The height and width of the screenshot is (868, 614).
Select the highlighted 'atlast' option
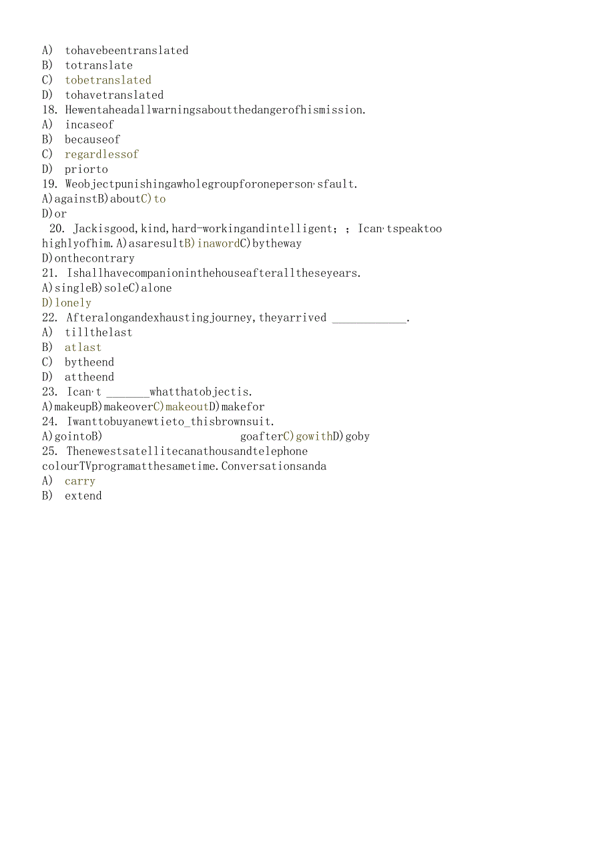click(x=83, y=348)
